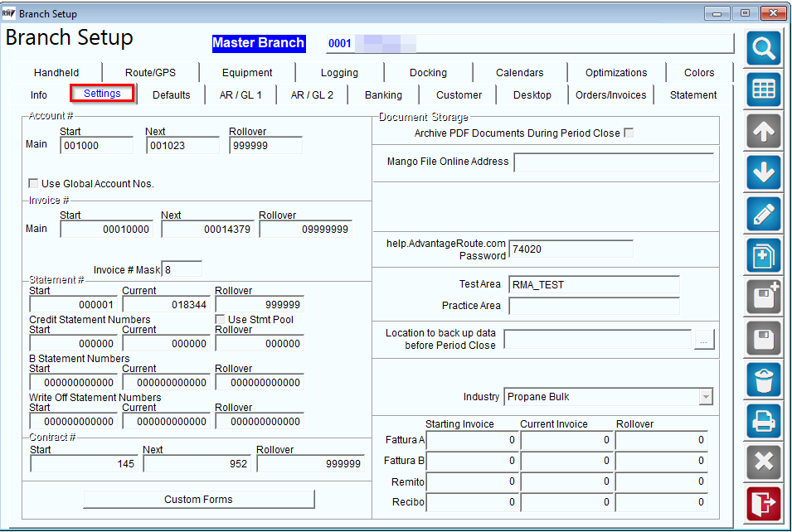Open the Route/GPS tab
792x532 pixels.
point(150,73)
